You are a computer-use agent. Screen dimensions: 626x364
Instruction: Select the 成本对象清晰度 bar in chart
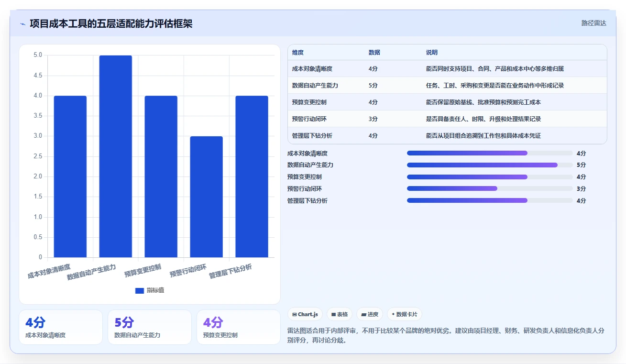[70, 176]
